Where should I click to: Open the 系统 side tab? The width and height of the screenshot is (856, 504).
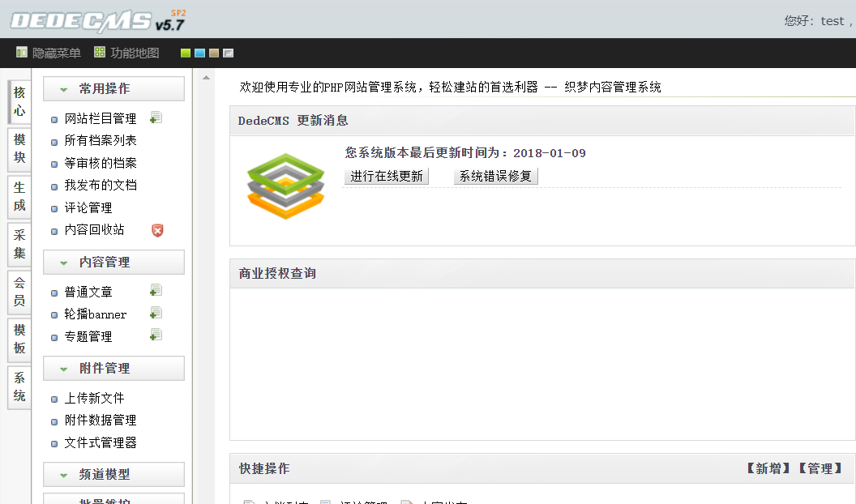click(x=19, y=387)
